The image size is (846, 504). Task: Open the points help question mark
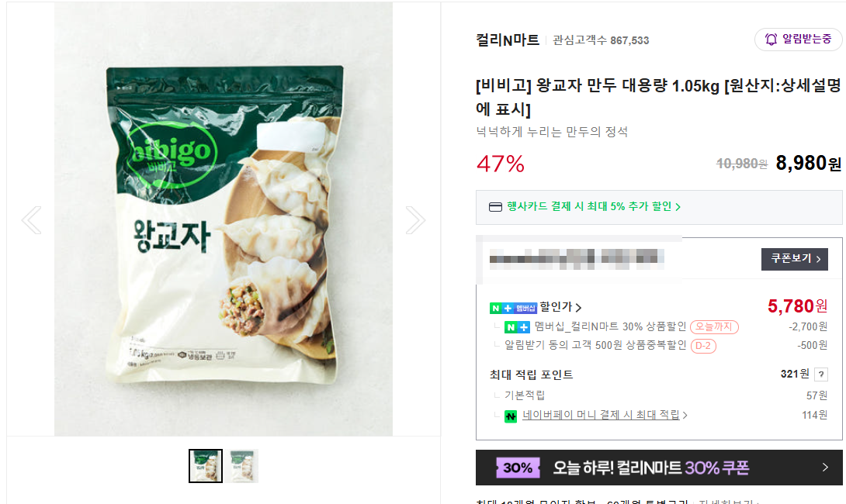[820, 375]
